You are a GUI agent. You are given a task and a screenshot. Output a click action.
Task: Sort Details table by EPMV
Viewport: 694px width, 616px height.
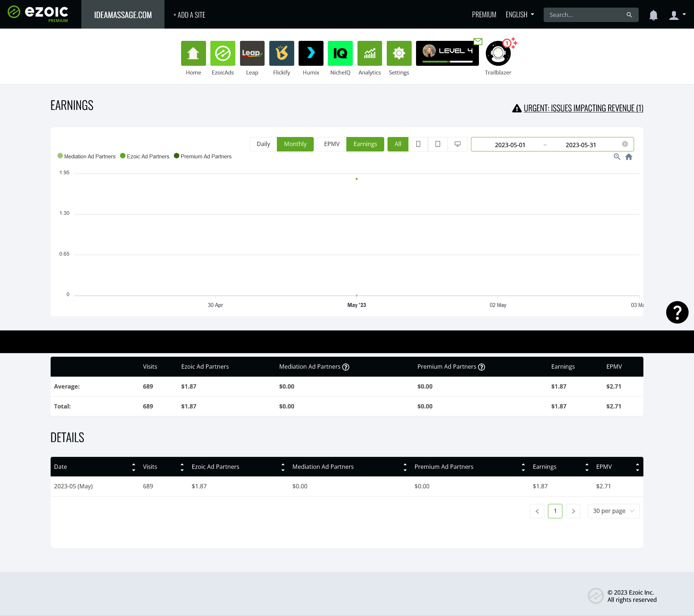click(x=637, y=467)
